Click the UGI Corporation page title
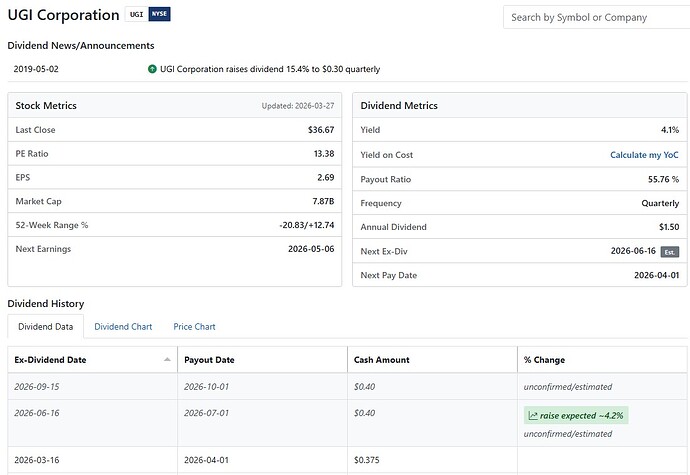Image resolution: width=690 pixels, height=475 pixels. click(x=63, y=15)
